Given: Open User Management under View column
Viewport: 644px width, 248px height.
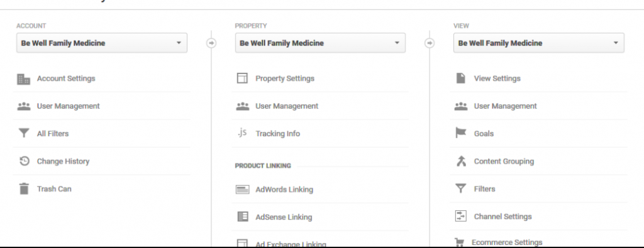Looking at the screenshot, I should [x=505, y=105].
